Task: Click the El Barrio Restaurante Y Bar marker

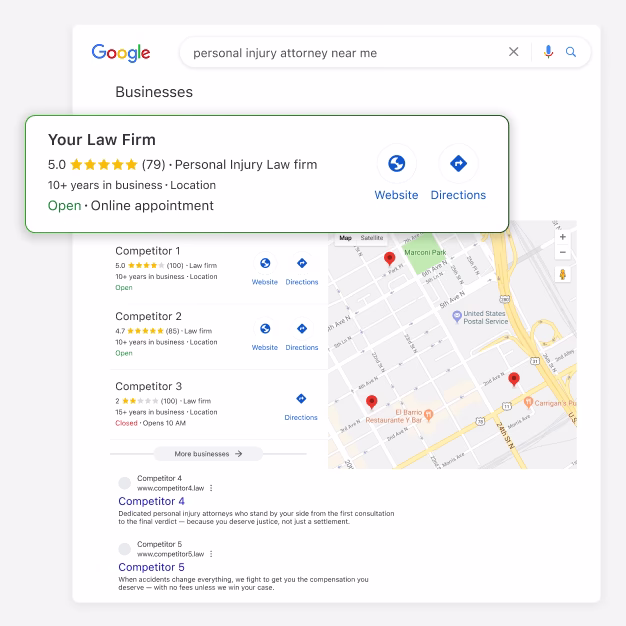Action: 428,416
